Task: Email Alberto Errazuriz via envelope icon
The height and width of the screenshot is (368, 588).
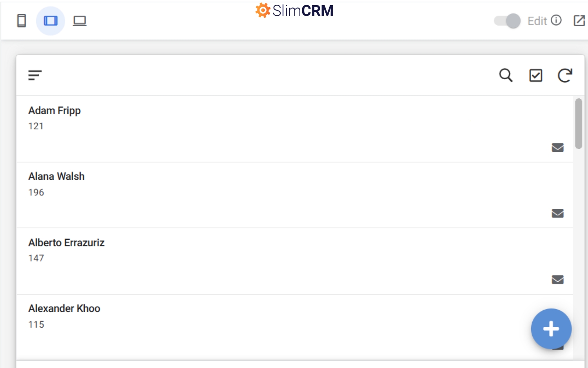Action: [557, 280]
